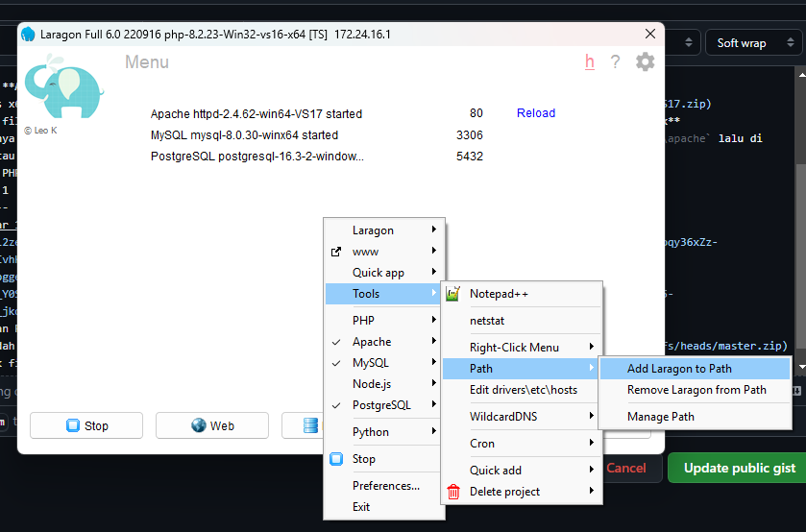Viewport: 806px width, 532px height.
Task: Click the Menu label in Laragon
Action: (x=147, y=62)
